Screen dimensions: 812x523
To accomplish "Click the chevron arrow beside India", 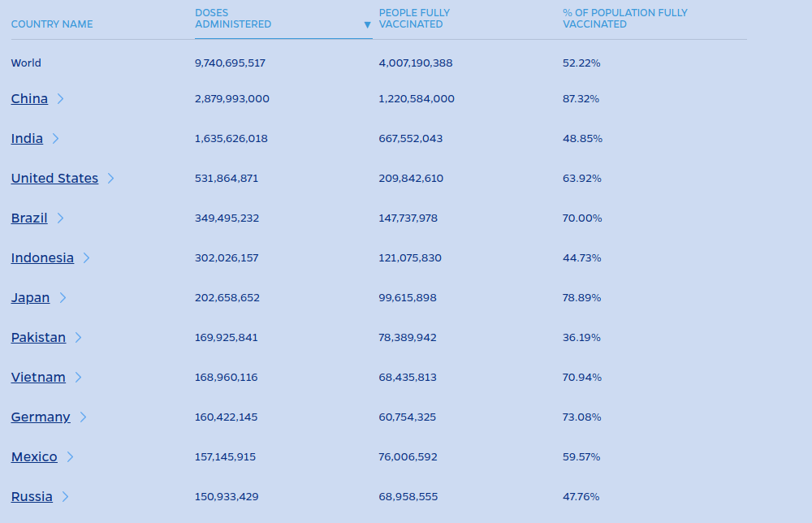I will (56, 139).
